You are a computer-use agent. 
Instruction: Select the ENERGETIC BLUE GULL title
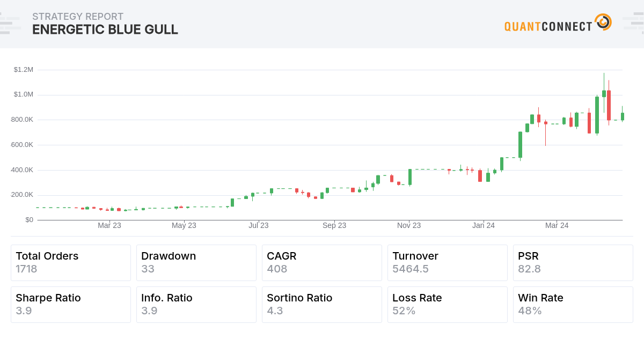(105, 30)
